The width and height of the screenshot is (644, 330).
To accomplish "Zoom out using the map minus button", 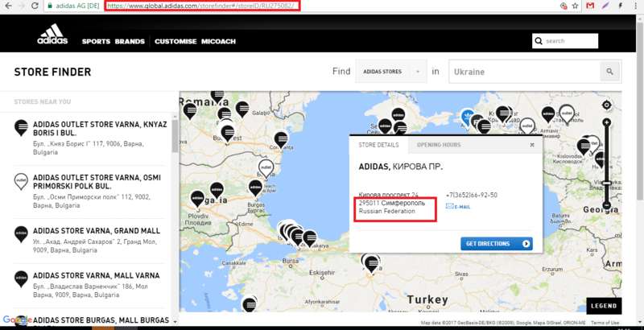I will point(607,206).
